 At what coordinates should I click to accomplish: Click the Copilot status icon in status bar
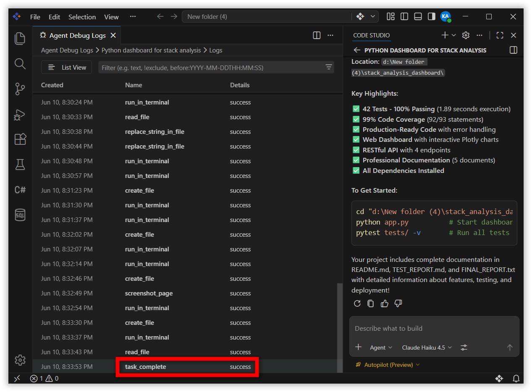(499, 379)
